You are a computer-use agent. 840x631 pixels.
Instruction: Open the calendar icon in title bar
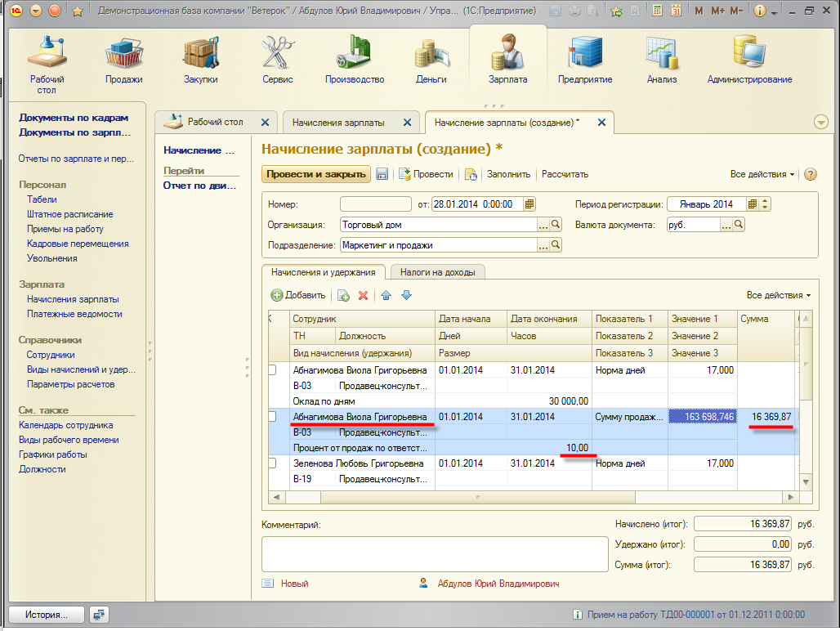coord(676,11)
